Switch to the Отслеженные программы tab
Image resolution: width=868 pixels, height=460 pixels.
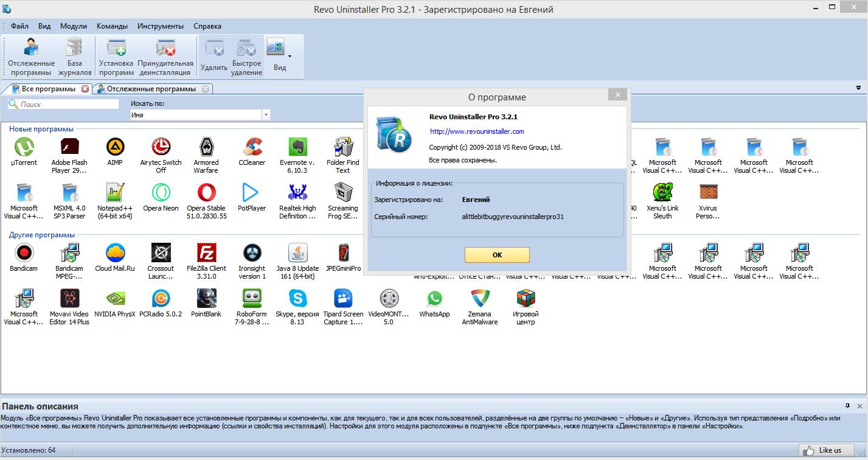(x=151, y=89)
